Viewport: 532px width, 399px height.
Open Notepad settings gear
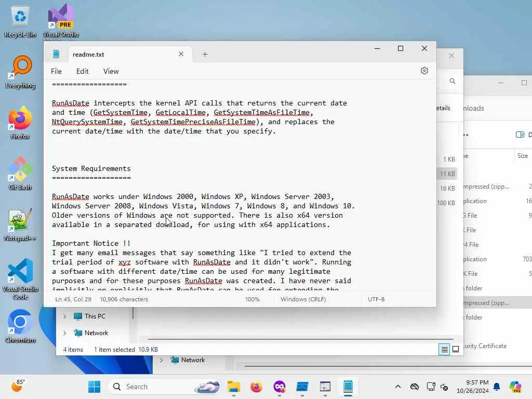pos(424,71)
